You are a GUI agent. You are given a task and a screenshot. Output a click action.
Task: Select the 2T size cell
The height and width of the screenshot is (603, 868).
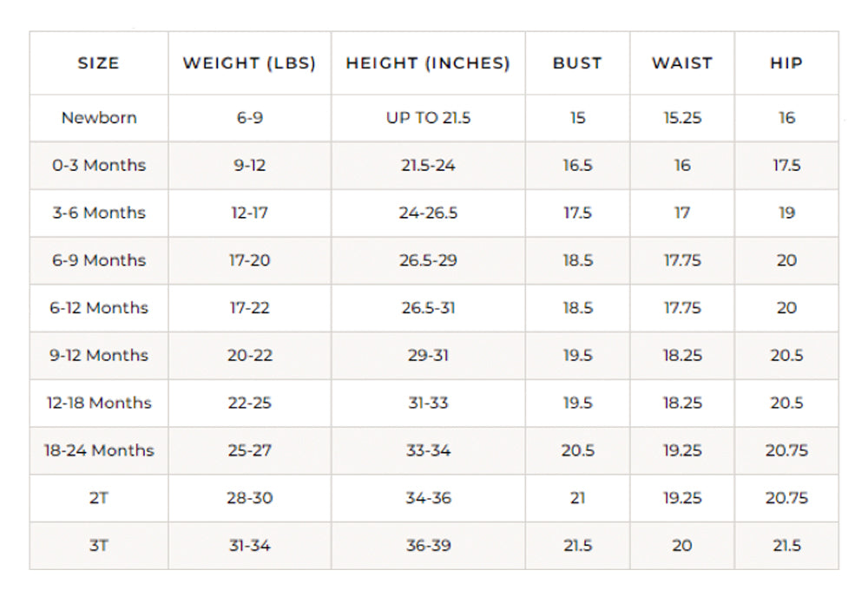point(99,498)
